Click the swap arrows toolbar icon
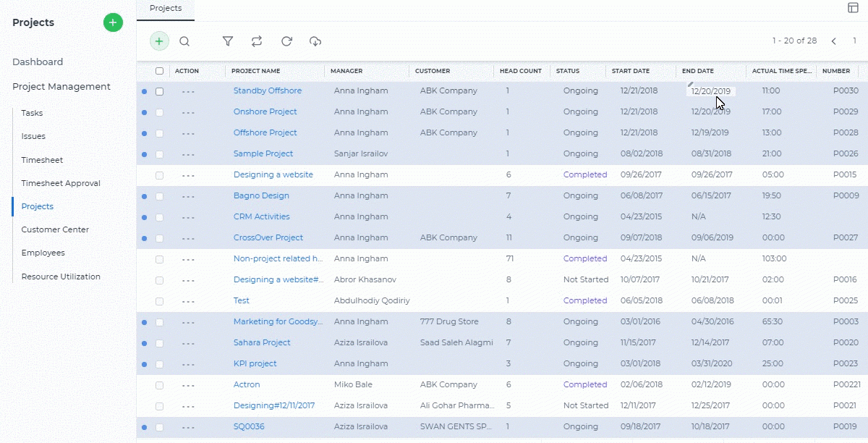The width and height of the screenshot is (868, 443). point(257,41)
